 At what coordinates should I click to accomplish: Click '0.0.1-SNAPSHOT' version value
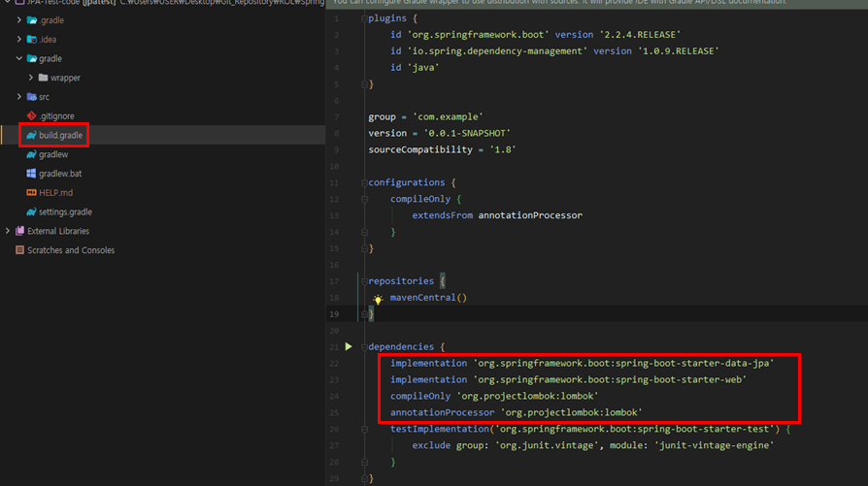467,133
